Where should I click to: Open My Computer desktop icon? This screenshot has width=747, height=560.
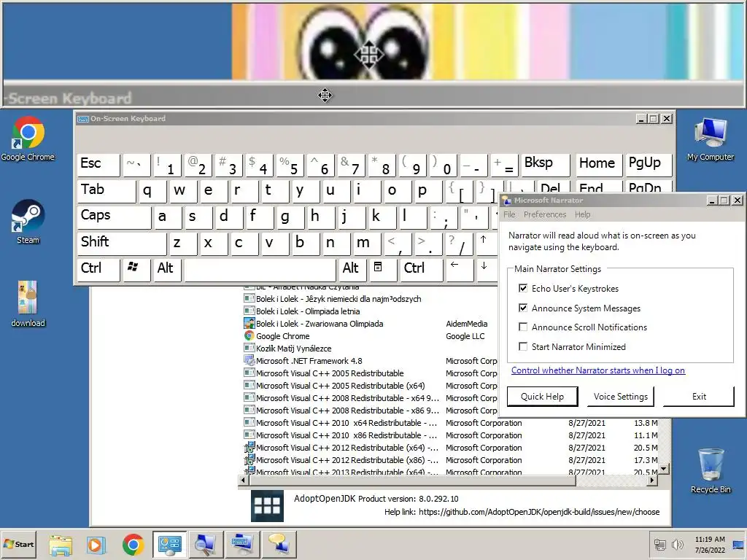tap(711, 139)
